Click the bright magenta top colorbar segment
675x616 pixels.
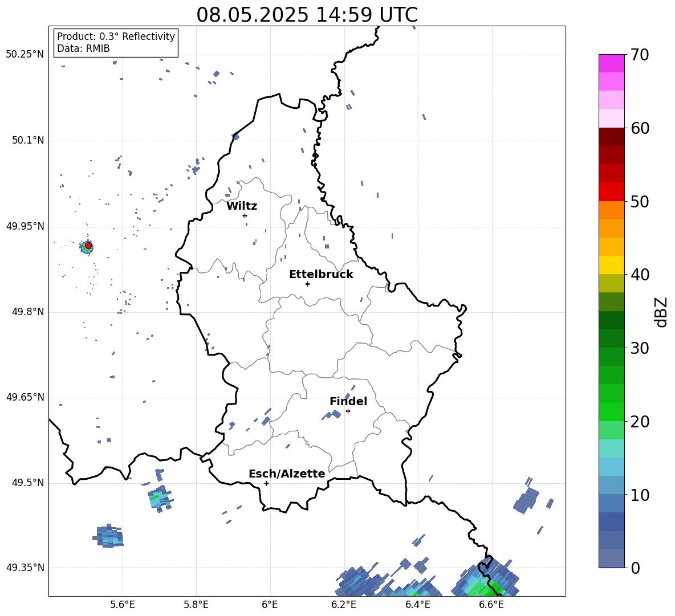[611, 63]
